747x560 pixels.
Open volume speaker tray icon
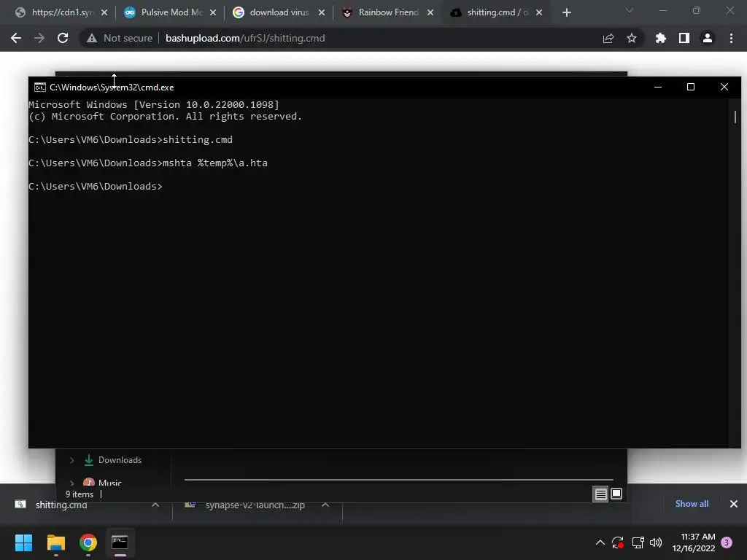656,542
